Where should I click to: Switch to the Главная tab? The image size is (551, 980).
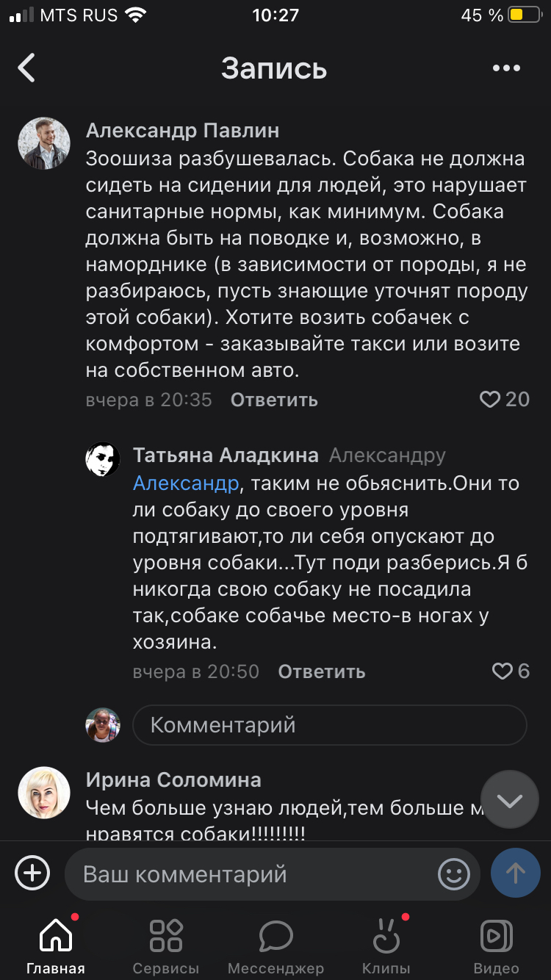56,946
